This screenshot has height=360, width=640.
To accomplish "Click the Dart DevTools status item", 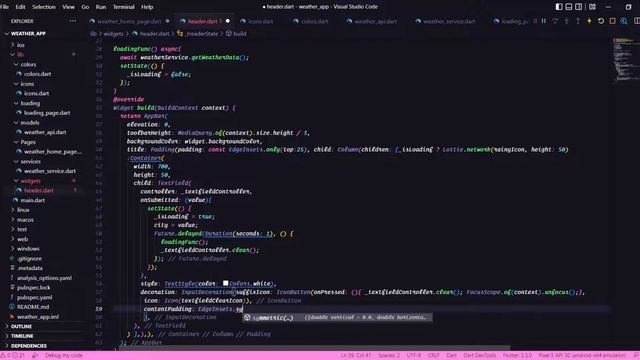I will click(480, 356).
